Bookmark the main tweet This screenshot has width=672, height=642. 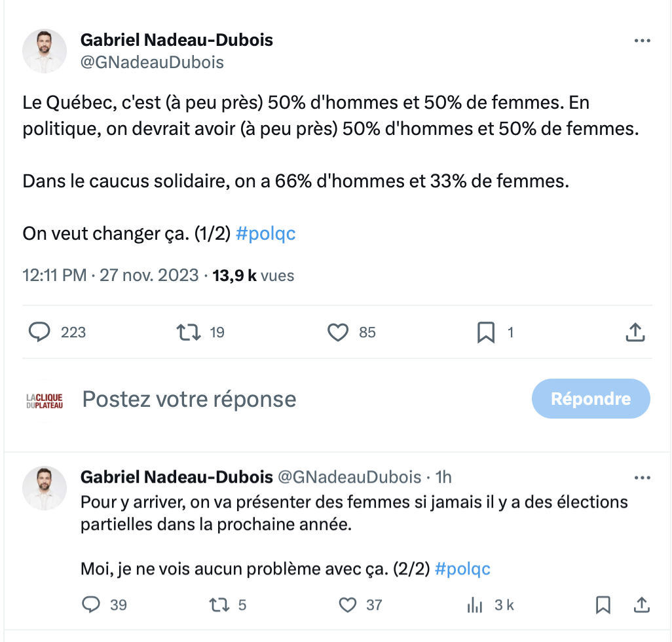coord(486,332)
